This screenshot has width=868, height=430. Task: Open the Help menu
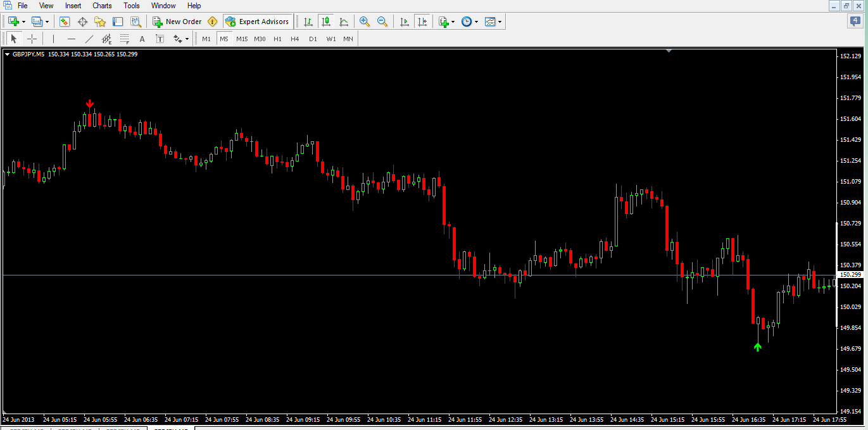[x=194, y=6]
